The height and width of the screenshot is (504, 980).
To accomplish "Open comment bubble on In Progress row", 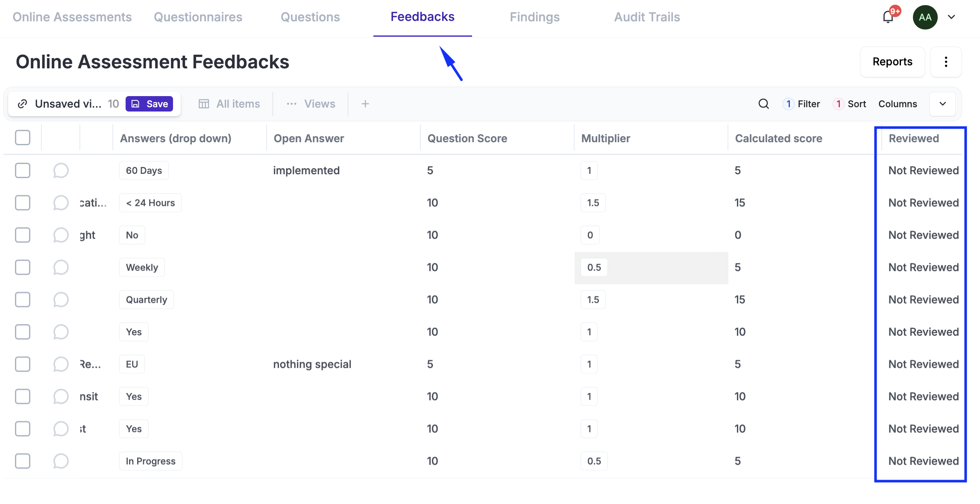I will click(x=61, y=461).
